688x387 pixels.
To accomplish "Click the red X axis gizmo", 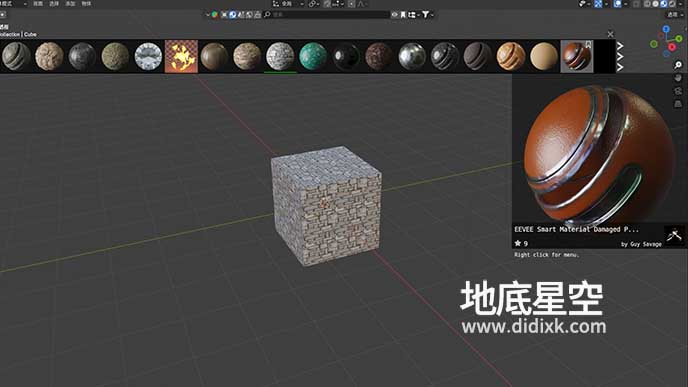I will click(672, 47).
